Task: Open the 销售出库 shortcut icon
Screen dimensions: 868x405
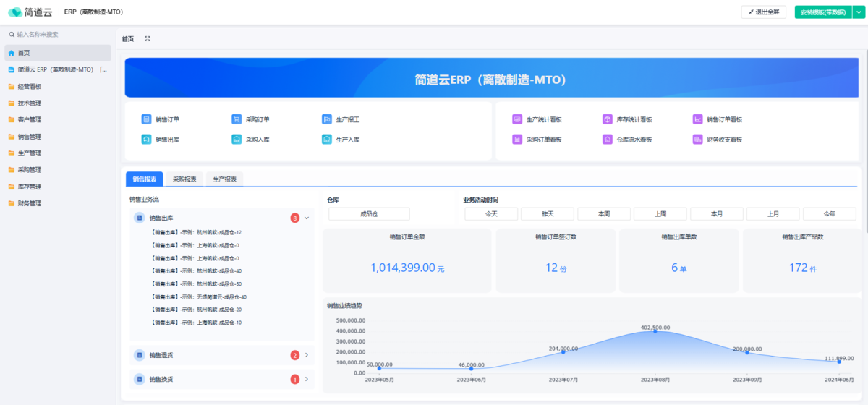Action: [146, 140]
